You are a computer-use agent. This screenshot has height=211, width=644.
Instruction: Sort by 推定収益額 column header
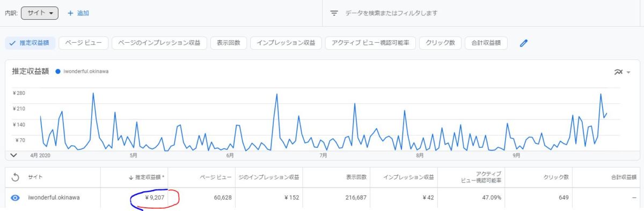(147, 177)
